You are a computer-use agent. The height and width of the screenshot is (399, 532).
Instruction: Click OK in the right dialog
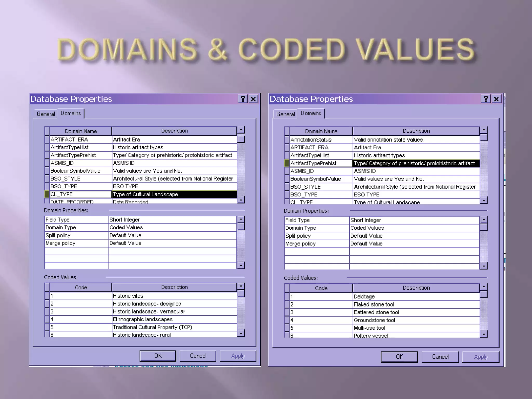coord(400,357)
